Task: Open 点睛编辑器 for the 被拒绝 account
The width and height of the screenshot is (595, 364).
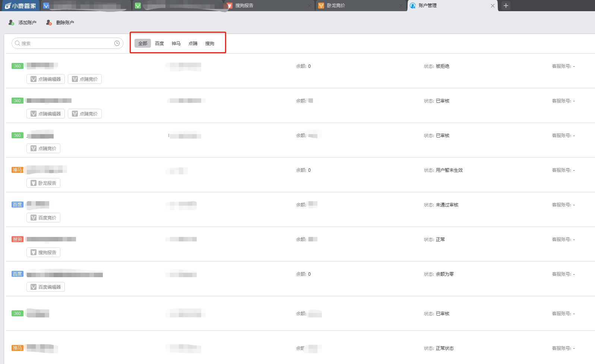Action: pos(45,79)
